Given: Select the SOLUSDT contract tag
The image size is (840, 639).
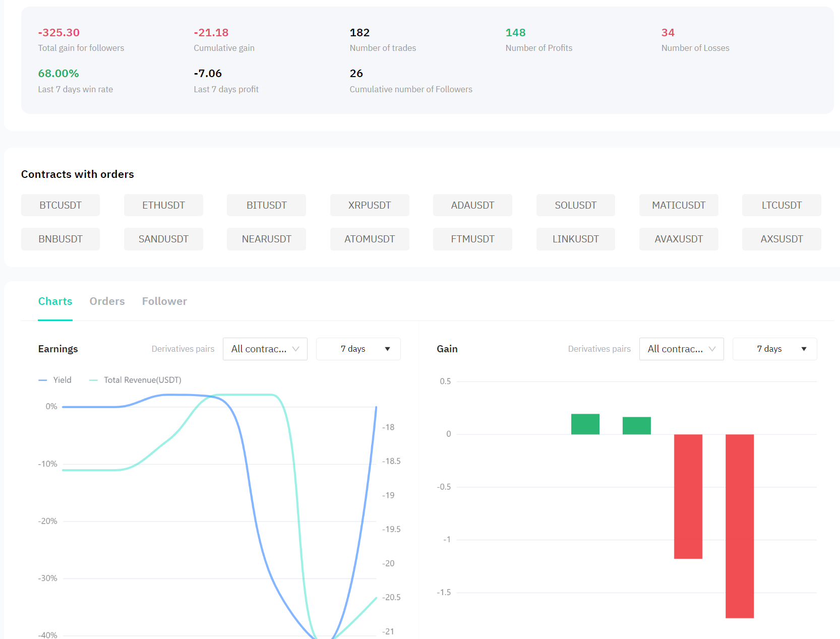Looking at the screenshot, I should tap(576, 205).
